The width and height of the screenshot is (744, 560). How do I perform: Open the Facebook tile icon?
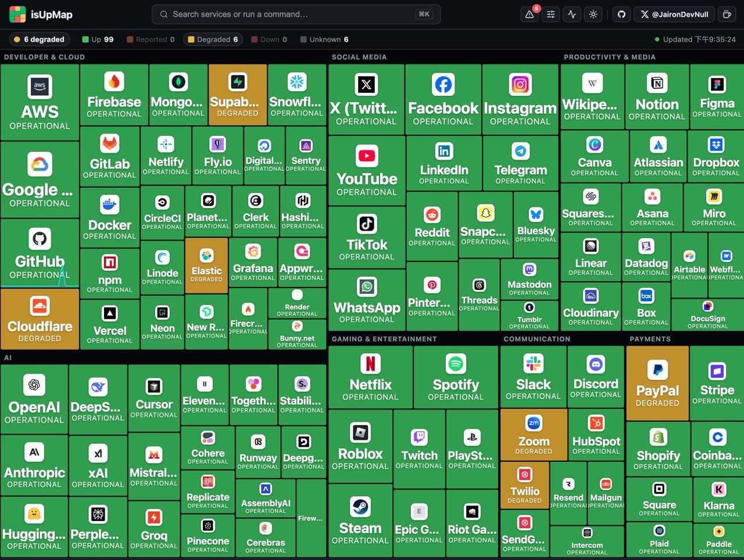(x=443, y=85)
